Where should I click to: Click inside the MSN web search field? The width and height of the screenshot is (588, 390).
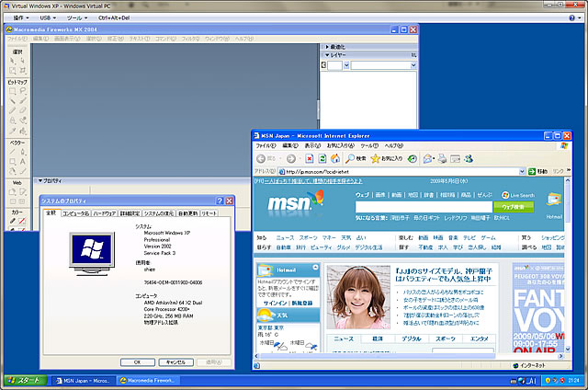[x=424, y=207]
